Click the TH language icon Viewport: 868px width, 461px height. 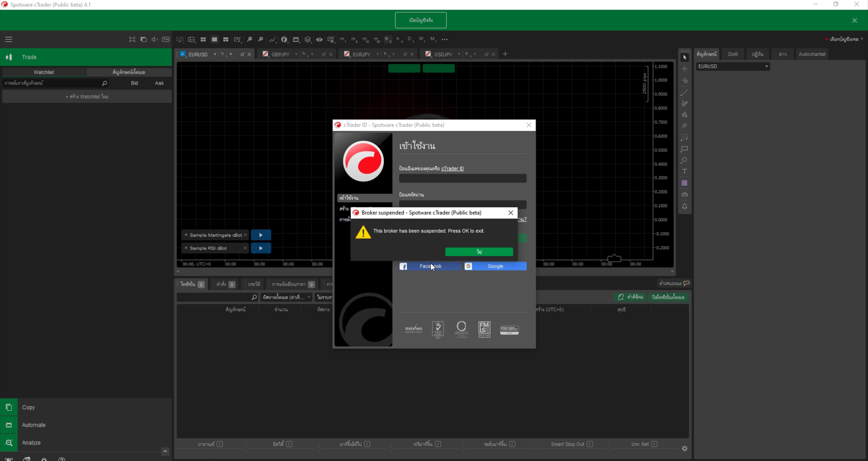click(x=166, y=39)
